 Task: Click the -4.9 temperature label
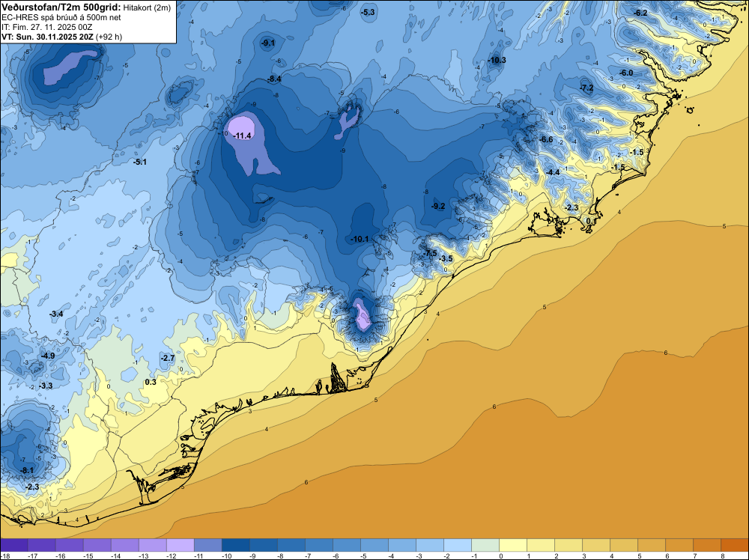(x=48, y=356)
